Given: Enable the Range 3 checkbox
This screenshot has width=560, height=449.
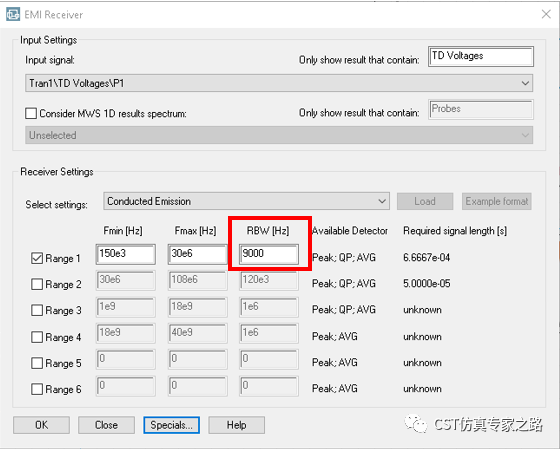Looking at the screenshot, I should tap(37, 310).
